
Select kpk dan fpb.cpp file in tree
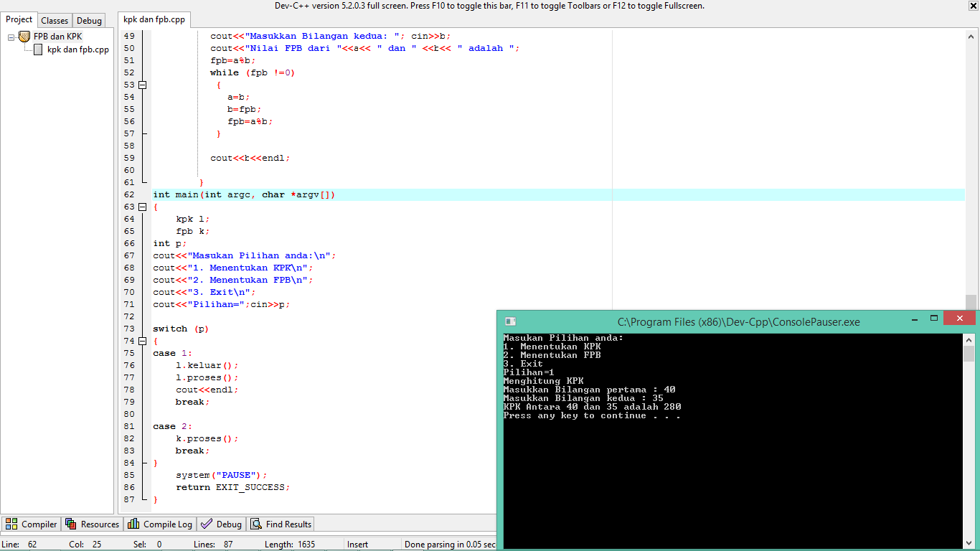pos(77,50)
